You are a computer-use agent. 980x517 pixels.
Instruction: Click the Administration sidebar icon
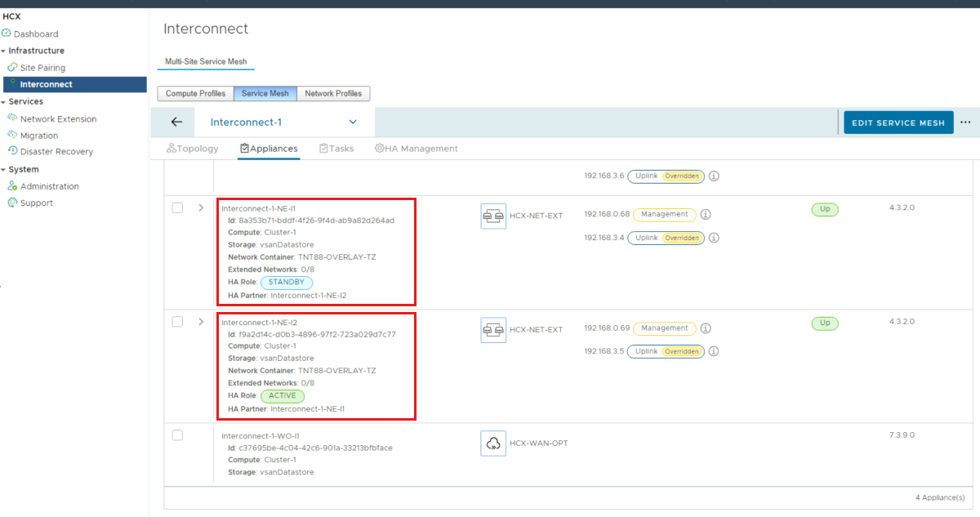(x=12, y=186)
